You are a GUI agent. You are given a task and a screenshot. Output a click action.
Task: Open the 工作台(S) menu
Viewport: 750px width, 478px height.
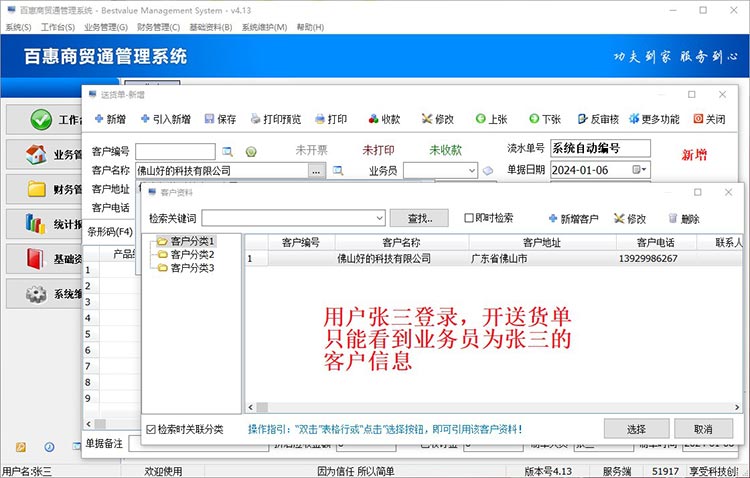58,27
